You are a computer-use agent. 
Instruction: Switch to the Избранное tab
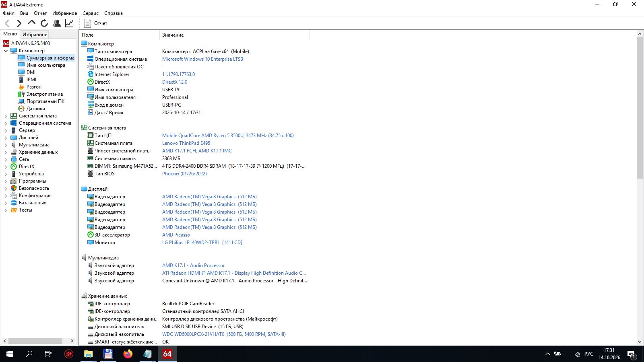tap(35, 35)
